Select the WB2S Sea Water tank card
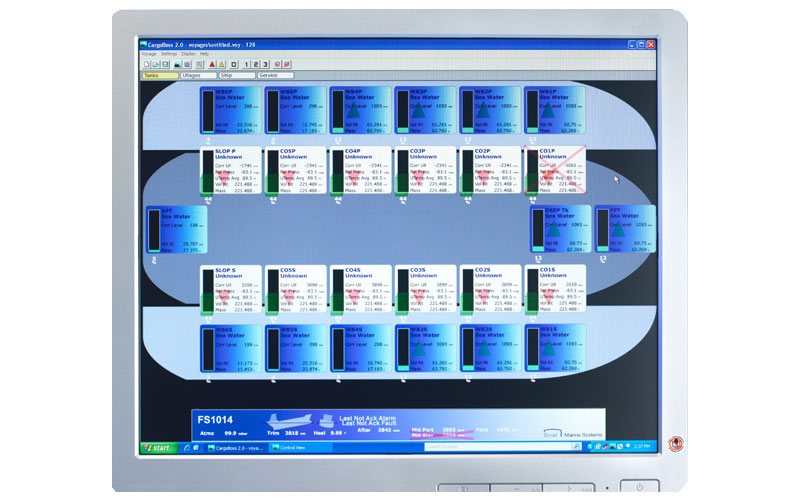Image resolution: width=800 pixels, height=500 pixels. [x=490, y=348]
